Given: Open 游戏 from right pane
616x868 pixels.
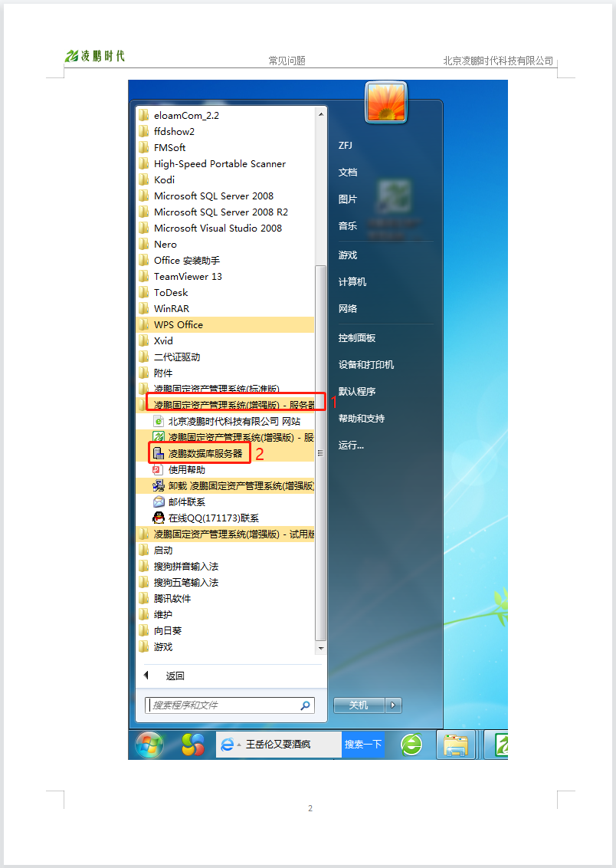Looking at the screenshot, I should click(x=348, y=255).
